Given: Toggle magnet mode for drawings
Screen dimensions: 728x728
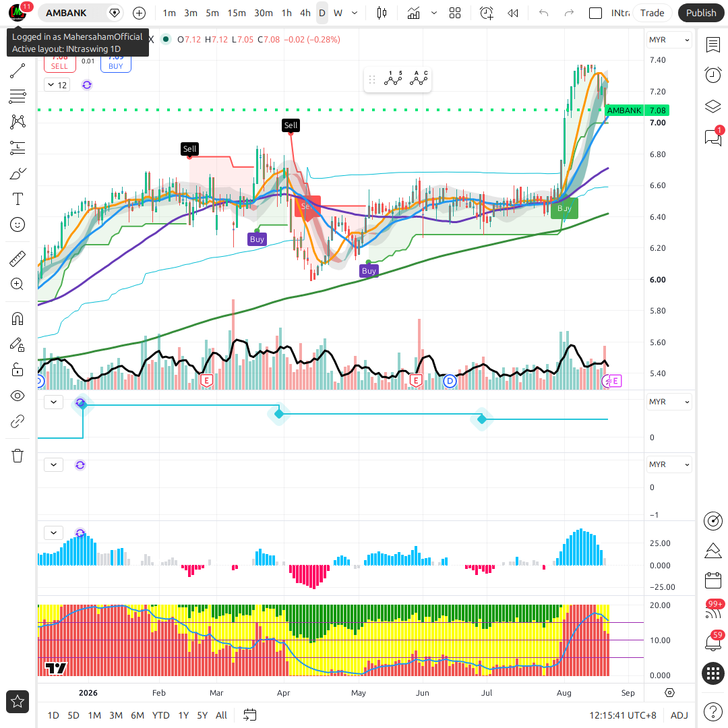Looking at the screenshot, I should click(18, 319).
